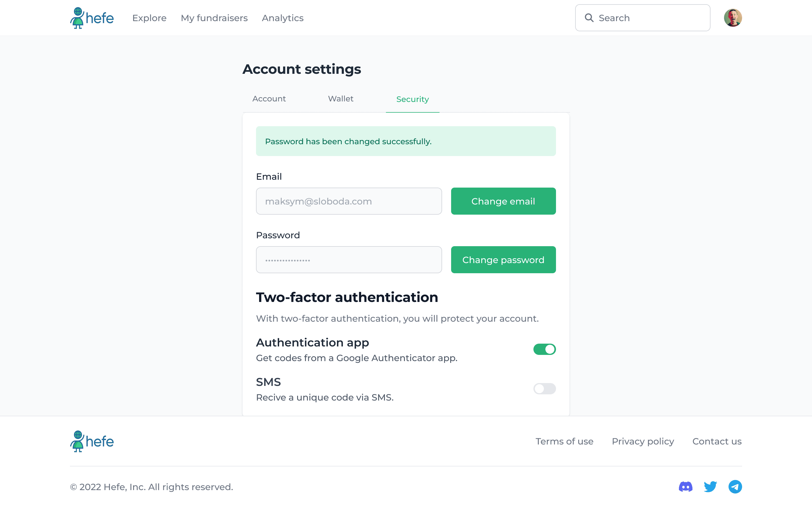Open the Analytics page
This screenshot has width=812, height=507.
(283, 18)
